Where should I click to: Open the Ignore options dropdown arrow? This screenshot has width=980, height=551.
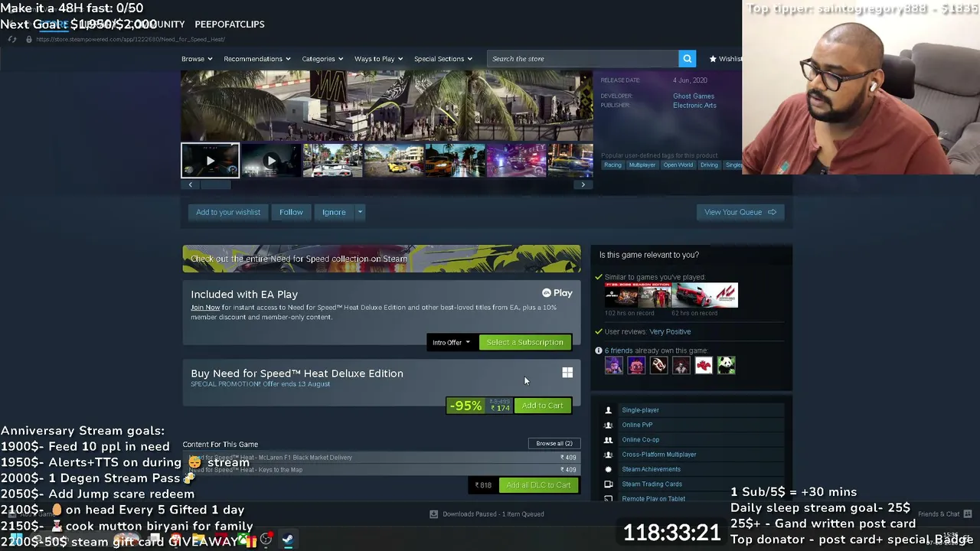(360, 212)
